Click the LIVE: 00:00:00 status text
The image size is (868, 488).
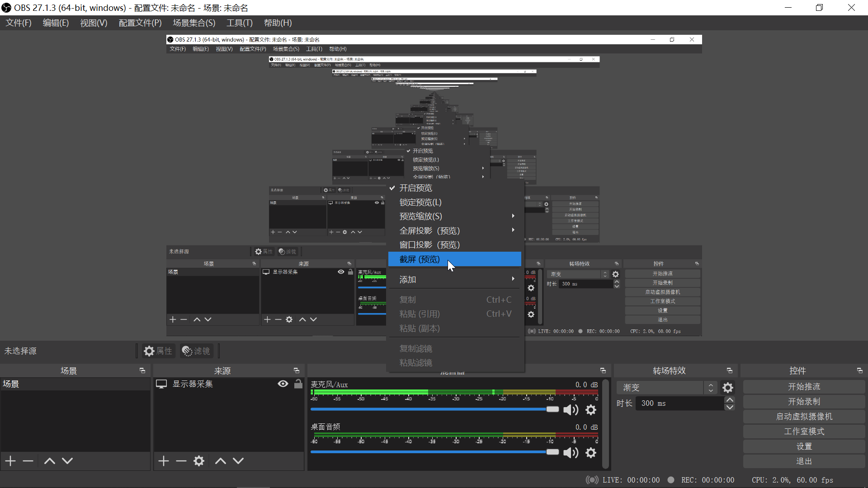click(x=631, y=480)
